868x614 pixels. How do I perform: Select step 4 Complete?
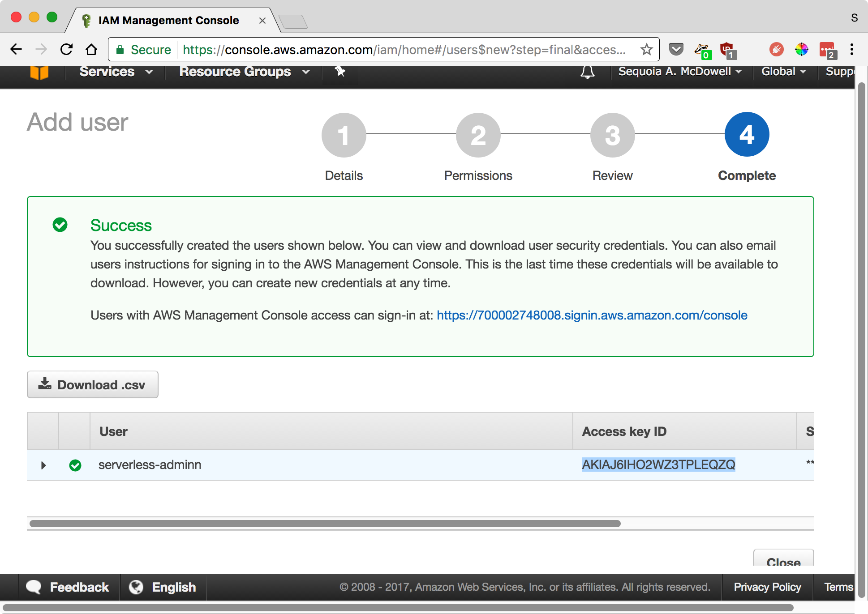pos(747,134)
